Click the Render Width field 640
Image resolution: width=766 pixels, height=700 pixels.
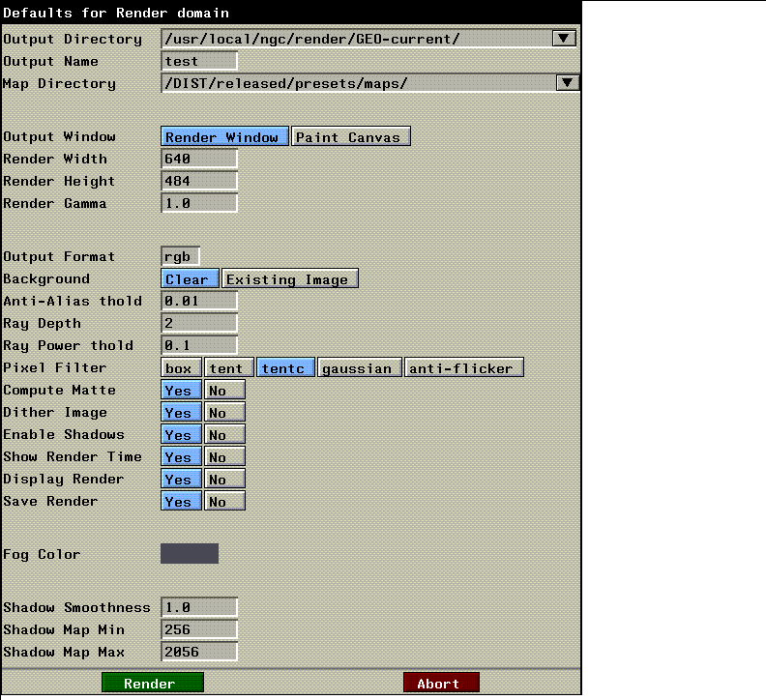199,159
